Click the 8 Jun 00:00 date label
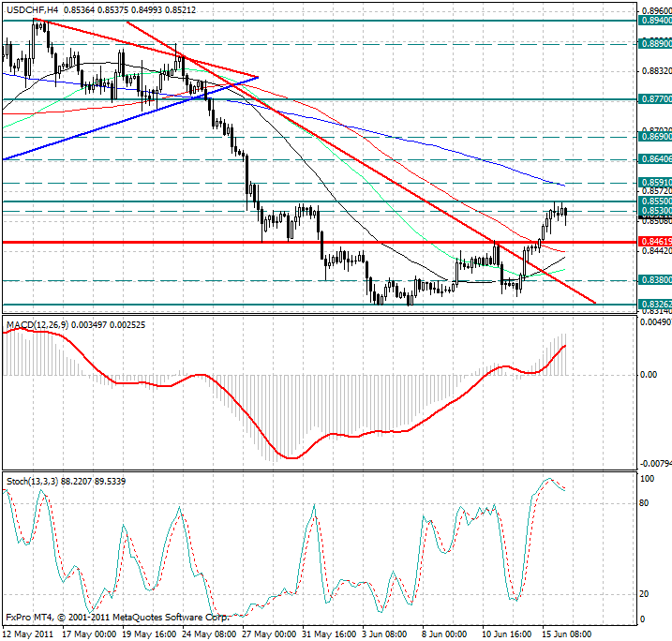Screen dimensions: 672x641 pos(445,634)
